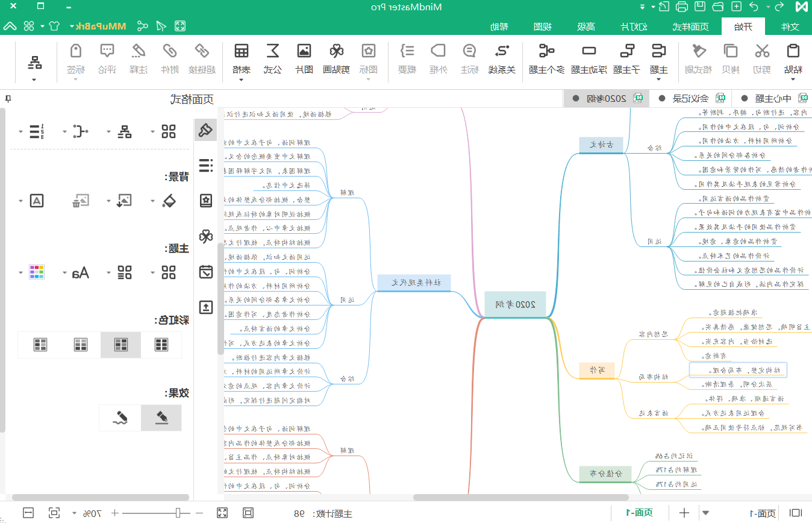Click the print icon in title bar
Viewport: 812px width, 523px height.
(x=682, y=7)
